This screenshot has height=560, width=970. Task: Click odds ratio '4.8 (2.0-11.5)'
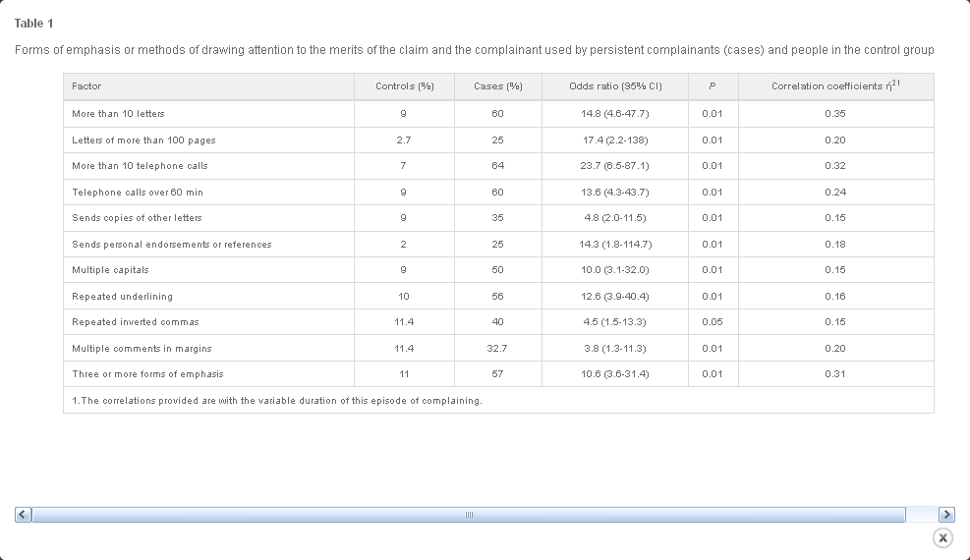615,217
